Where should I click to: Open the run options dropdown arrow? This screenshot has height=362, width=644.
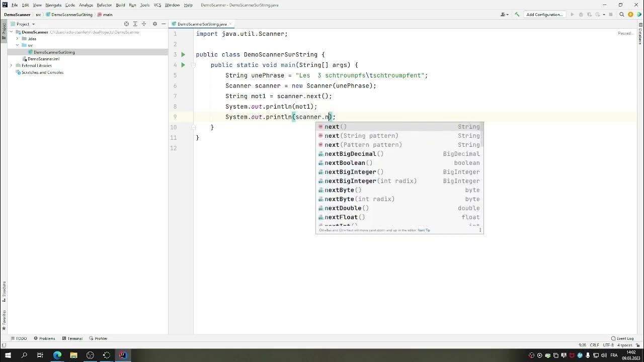(x=604, y=15)
